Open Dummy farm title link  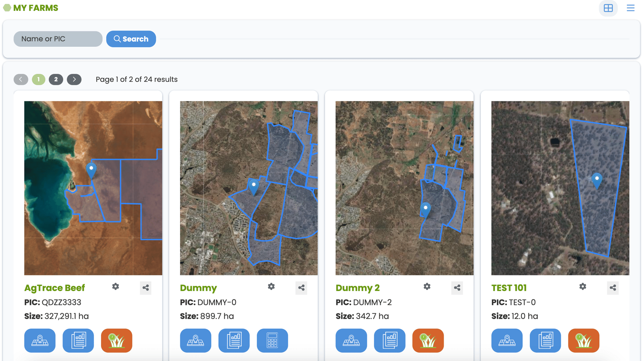point(198,288)
